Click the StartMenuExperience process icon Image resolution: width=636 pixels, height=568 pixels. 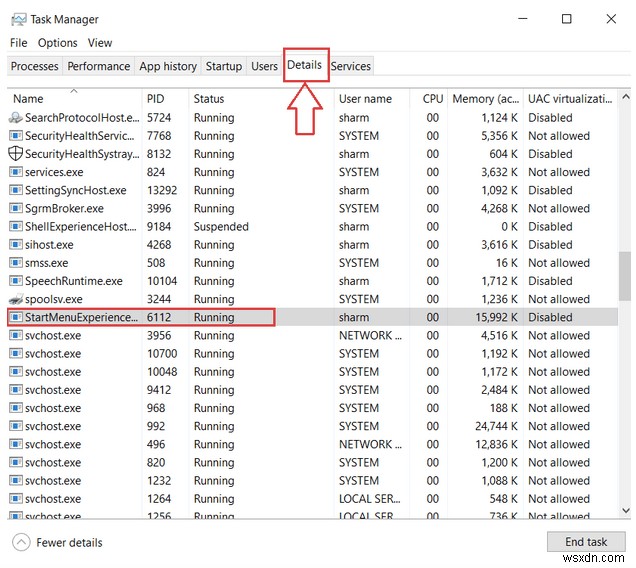coord(15,317)
